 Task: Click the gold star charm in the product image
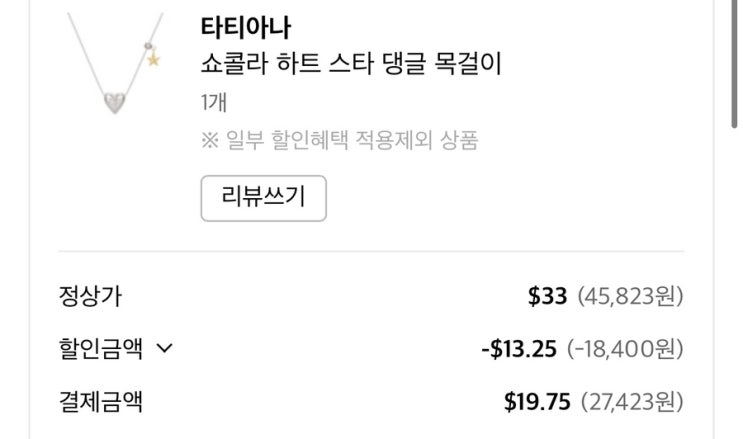click(x=154, y=60)
